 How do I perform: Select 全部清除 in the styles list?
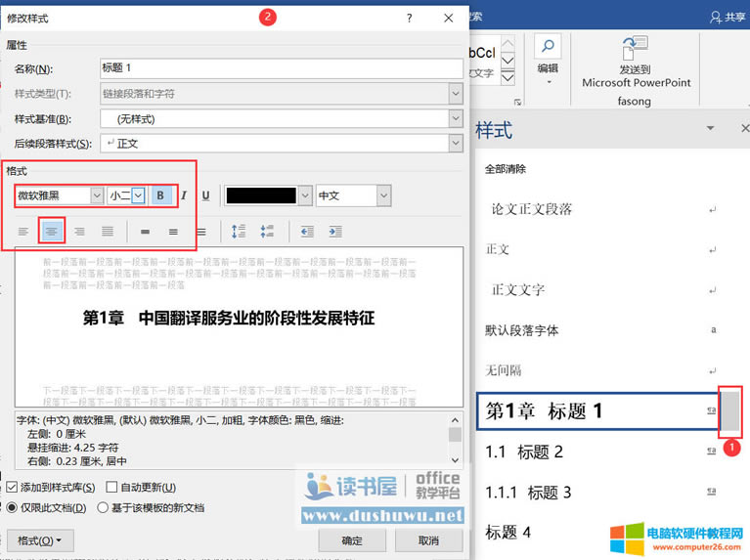pyautogui.click(x=506, y=169)
